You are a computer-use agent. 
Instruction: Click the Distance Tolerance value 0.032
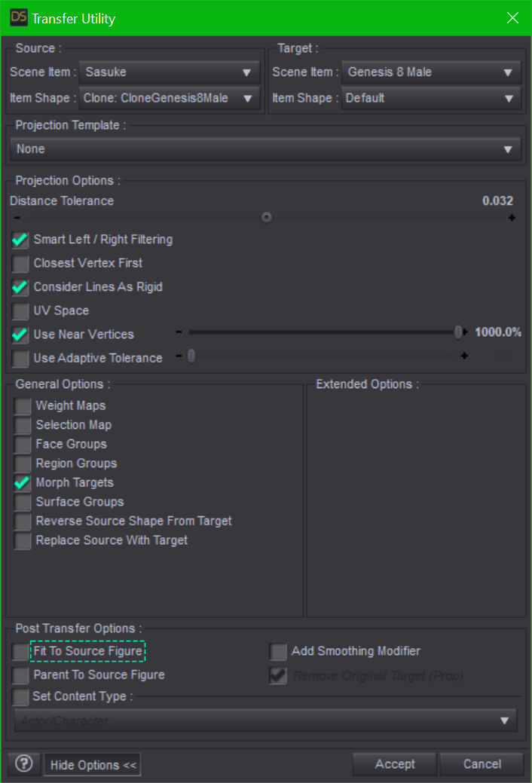coord(497,201)
